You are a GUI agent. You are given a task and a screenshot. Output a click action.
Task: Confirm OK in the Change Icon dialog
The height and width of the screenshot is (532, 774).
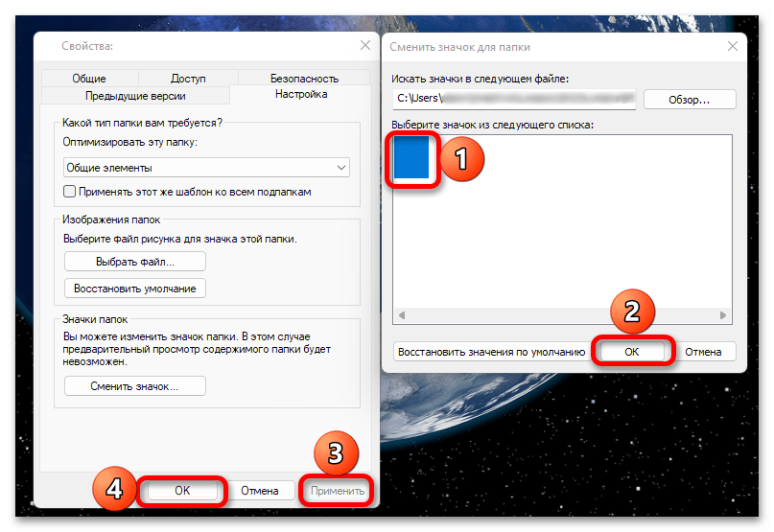point(632,352)
